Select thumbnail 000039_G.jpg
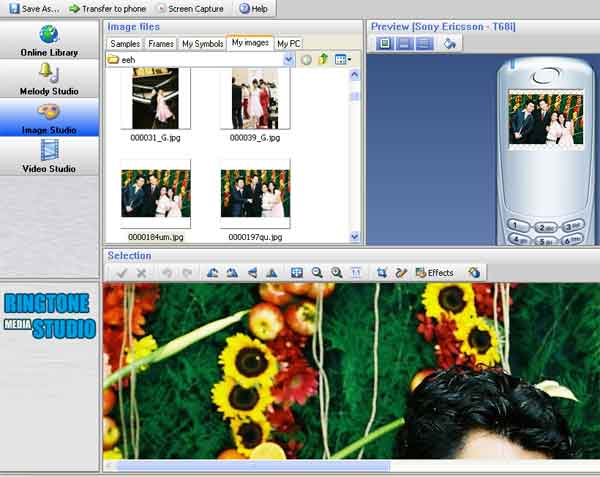This screenshot has width=600, height=477. pyautogui.click(x=255, y=104)
